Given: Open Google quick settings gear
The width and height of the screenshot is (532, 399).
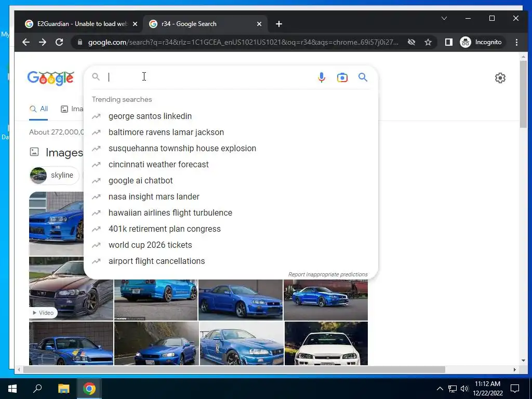Looking at the screenshot, I should (500, 78).
